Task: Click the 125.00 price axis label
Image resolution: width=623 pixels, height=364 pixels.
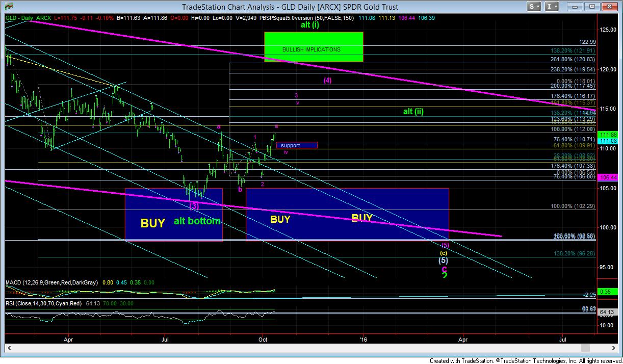Action: point(608,30)
